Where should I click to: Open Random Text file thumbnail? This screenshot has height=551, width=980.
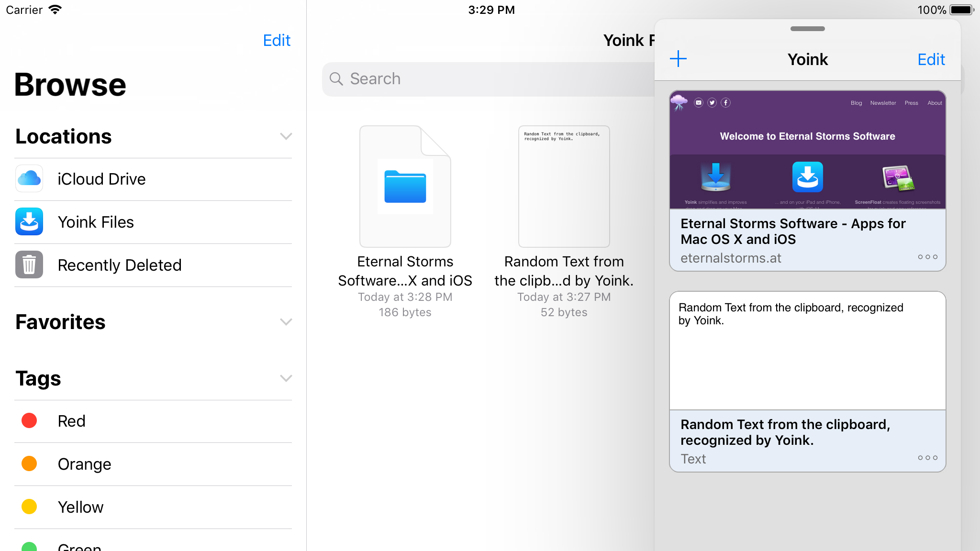point(564,186)
